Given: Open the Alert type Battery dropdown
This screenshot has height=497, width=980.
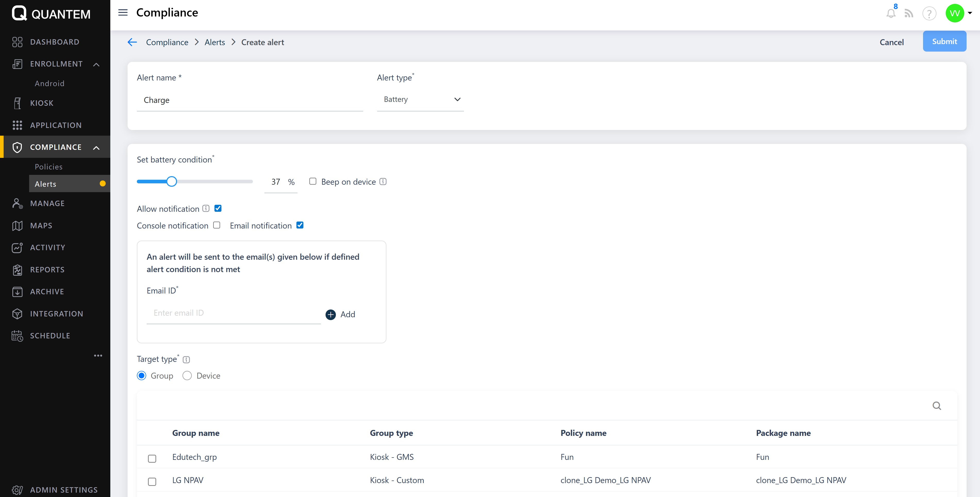Looking at the screenshot, I should 420,100.
